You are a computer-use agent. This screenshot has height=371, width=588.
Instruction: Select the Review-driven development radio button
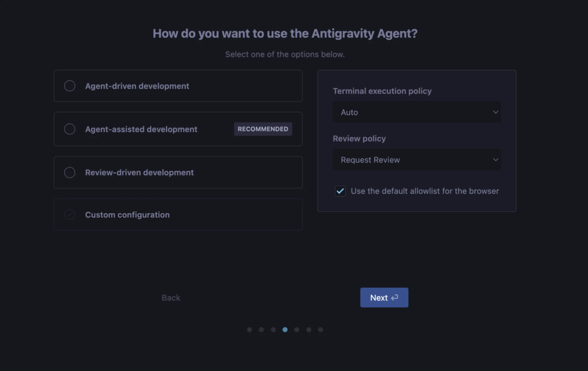point(69,172)
